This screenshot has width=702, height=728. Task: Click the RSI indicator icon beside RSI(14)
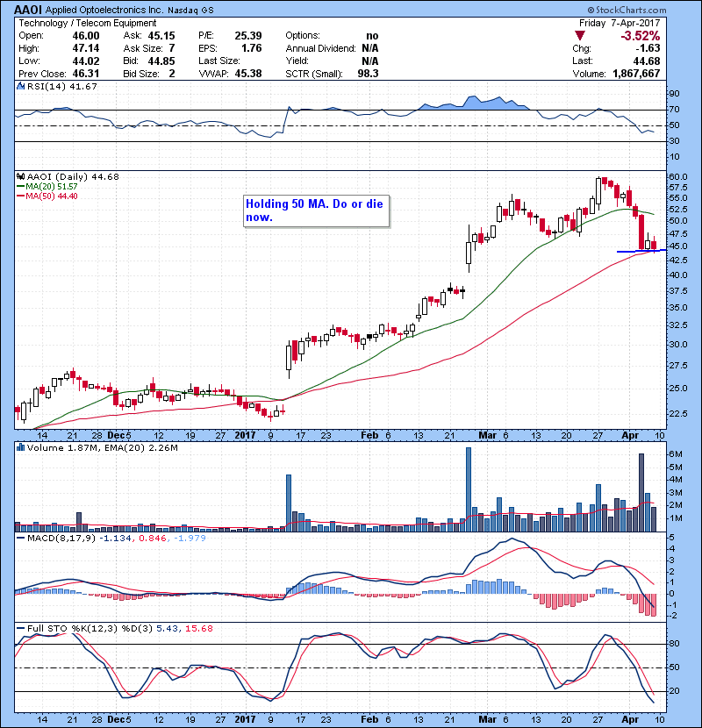pyautogui.click(x=20, y=86)
